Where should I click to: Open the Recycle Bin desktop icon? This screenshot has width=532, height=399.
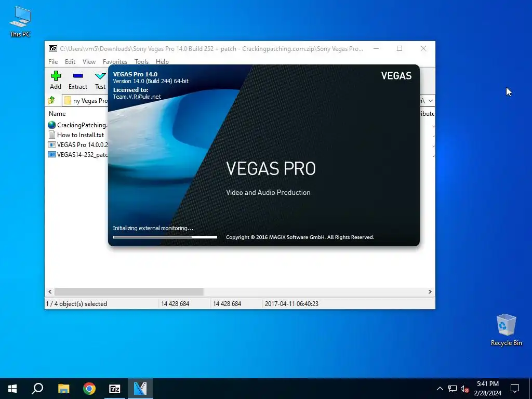506,330
